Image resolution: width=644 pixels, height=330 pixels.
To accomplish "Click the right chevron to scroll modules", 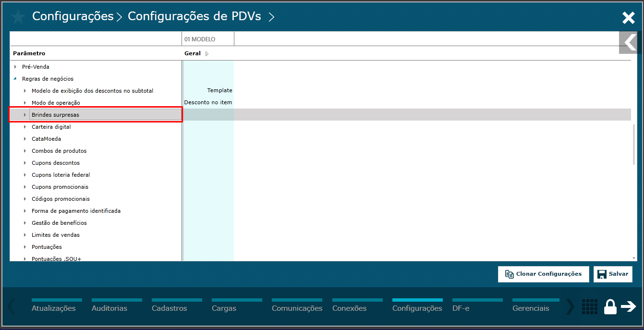I will tap(571, 306).
